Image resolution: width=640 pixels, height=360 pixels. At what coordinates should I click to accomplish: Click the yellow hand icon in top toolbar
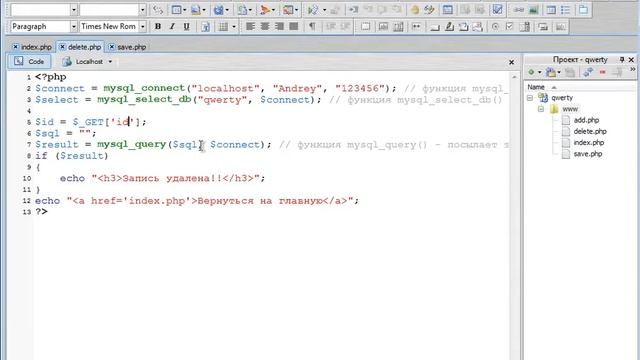[x=415, y=9]
